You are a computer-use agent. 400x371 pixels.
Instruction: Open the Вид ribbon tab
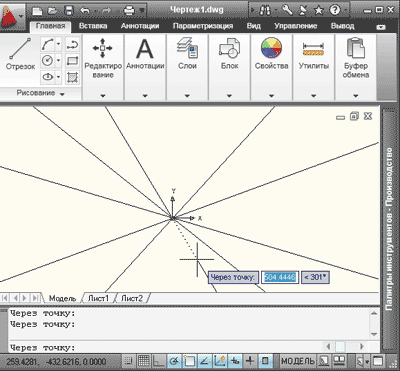tap(253, 26)
